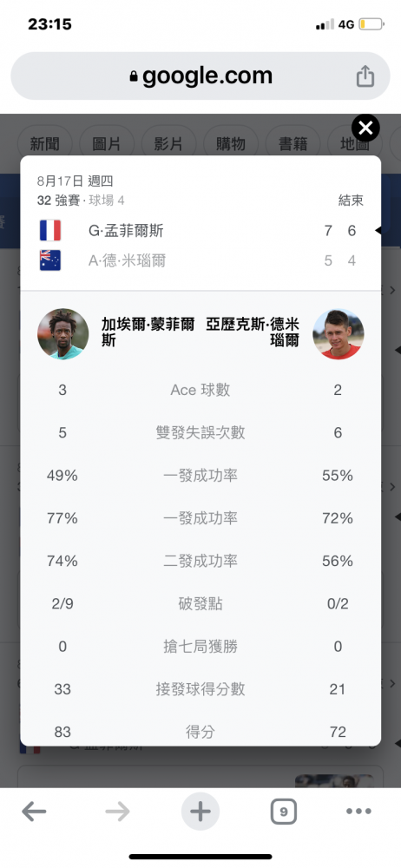
Task: Tap player name G·孟菲爾斯 in scoreboard
Action: tap(126, 230)
